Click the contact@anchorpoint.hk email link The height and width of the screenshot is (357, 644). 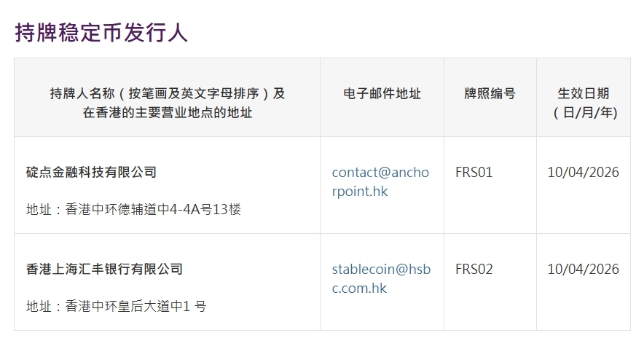tap(380, 181)
